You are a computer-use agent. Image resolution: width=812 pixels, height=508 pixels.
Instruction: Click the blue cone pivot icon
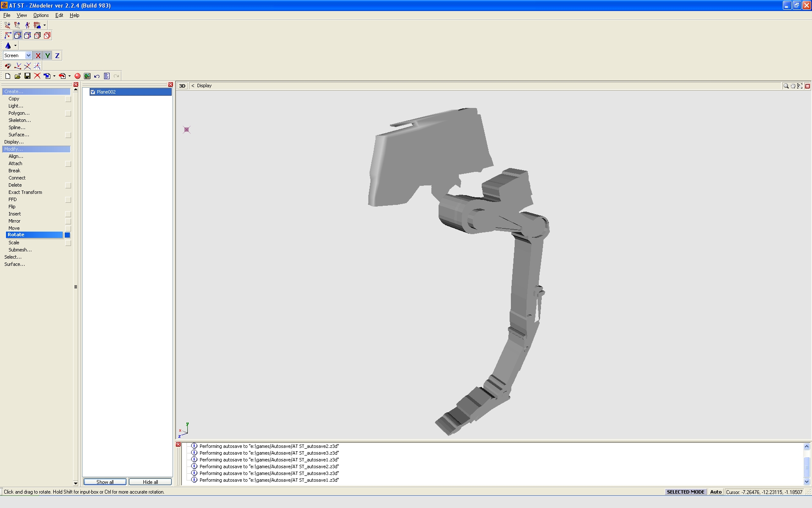pyautogui.click(x=8, y=46)
